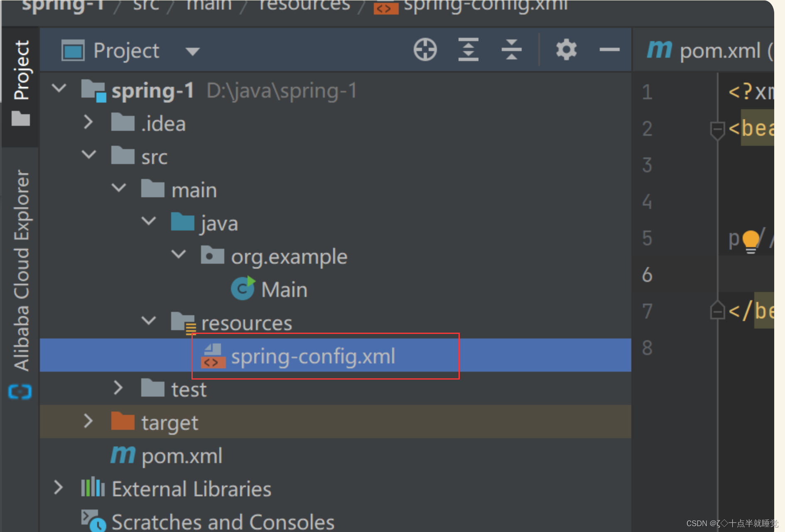
Task: Click the lightbulb quick-fix icon
Action: click(751, 242)
